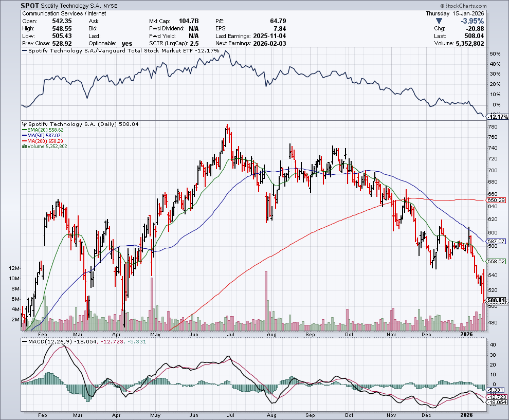Click the 650.29 MA(200) price tag
Screen dimensions: 509x420
tap(496, 200)
